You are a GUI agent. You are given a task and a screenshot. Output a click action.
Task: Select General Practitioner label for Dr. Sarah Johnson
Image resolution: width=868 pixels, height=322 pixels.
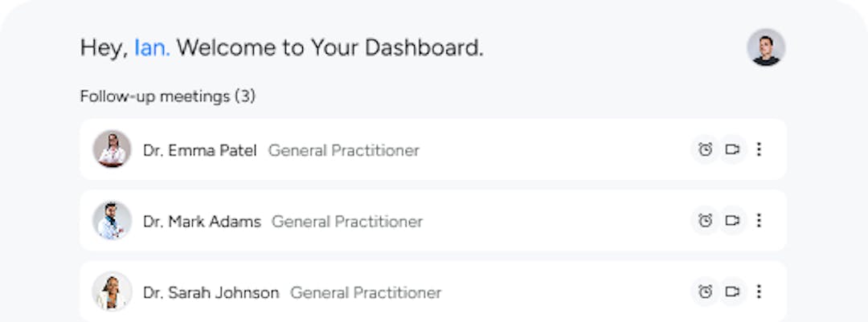tap(366, 293)
